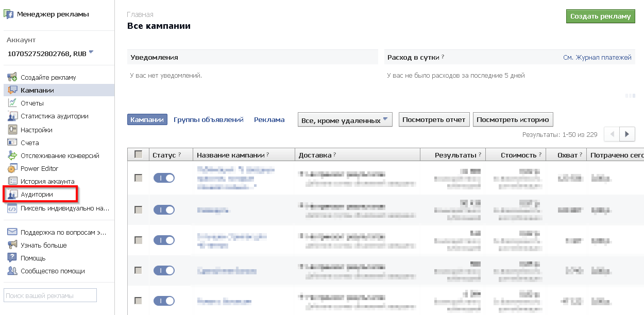Screen dimensions: 644x315
Task: Switch to Группы объявлений tab
Action: click(208, 120)
